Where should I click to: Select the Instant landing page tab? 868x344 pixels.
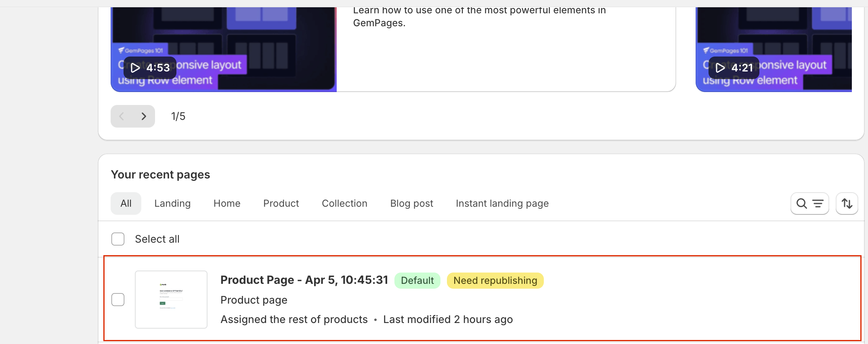pyautogui.click(x=502, y=203)
